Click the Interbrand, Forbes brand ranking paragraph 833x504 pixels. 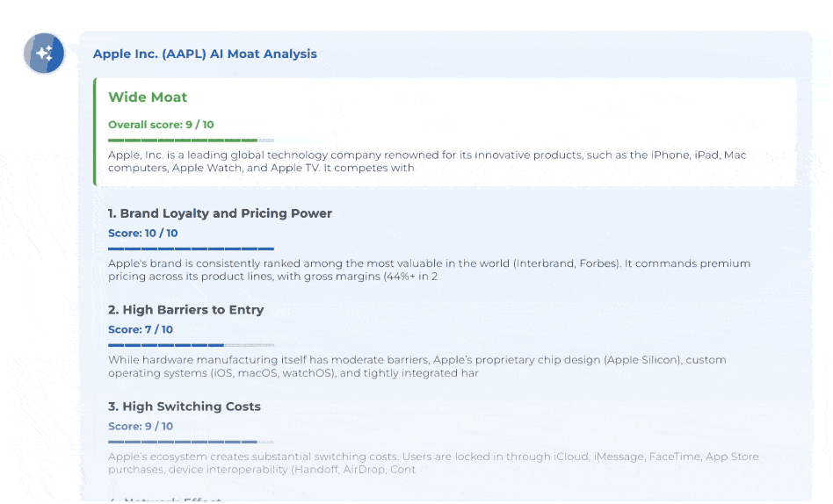coord(429,270)
